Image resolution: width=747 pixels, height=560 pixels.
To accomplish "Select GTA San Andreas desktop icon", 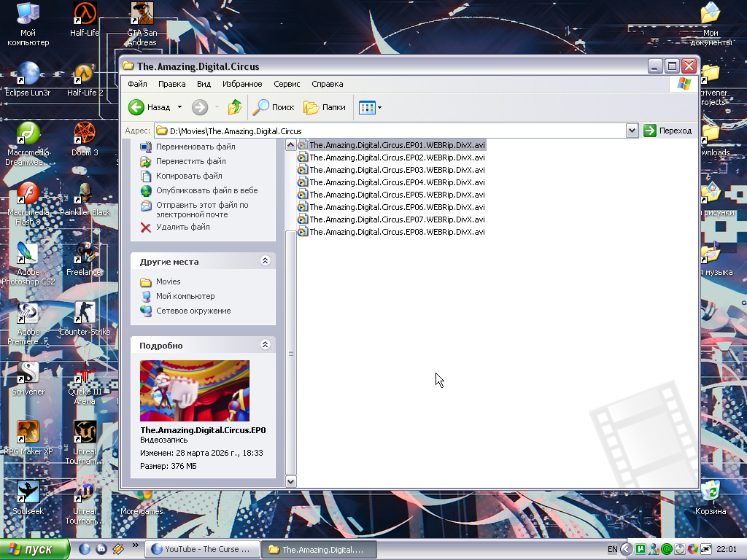I will (x=142, y=24).
